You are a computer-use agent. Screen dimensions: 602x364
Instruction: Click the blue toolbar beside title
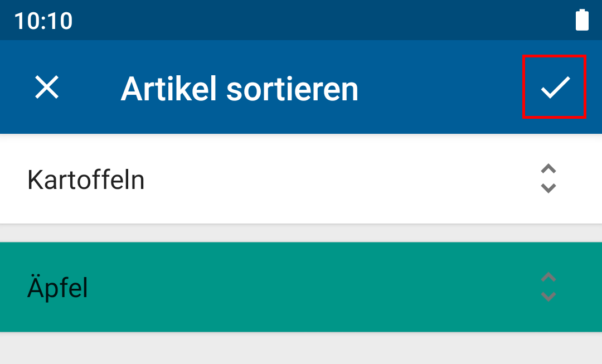[438, 87]
